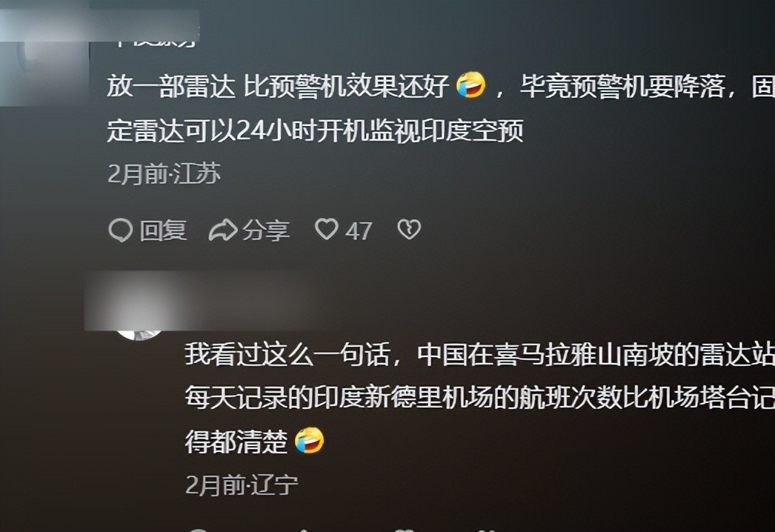Screen dimensions: 775x532
Task: Click the 47 likes count
Action: [x=359, y=231]
